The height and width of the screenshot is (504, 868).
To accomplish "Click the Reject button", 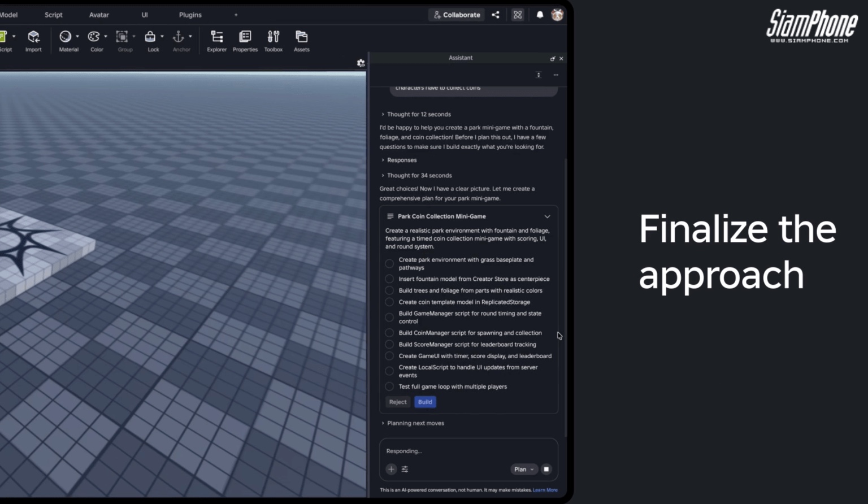I will [x=398, y=402].
